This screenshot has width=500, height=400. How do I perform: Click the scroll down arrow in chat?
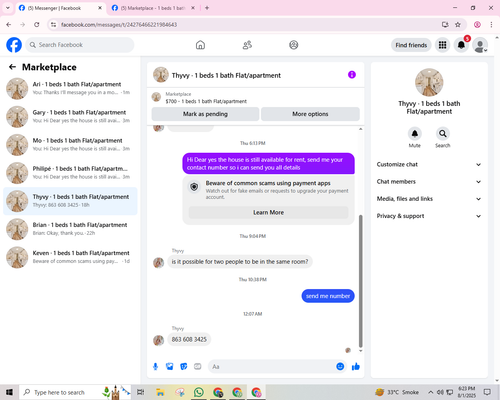(x=360, y=351)
